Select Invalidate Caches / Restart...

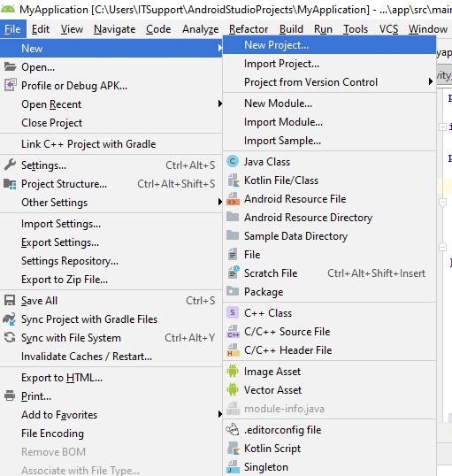coord(87,357)
